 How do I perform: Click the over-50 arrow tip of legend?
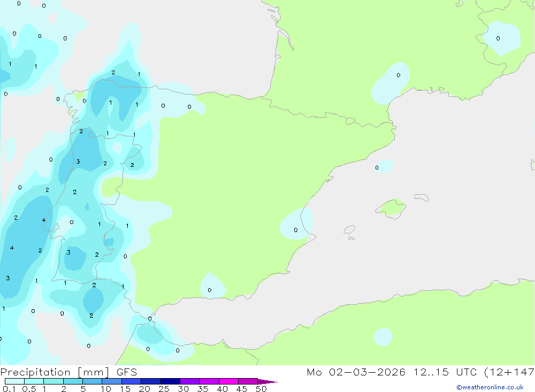[268, 381]
